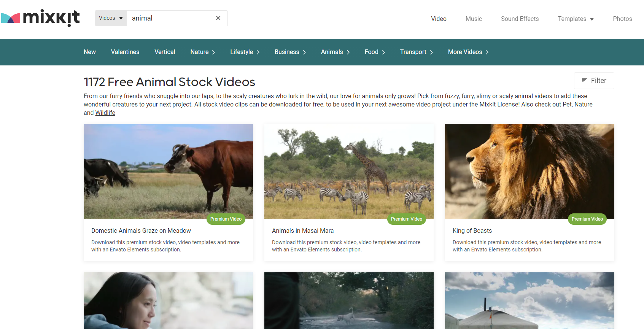Follow the Wildlife link
This screenshot has height=329, width=644.
[x=105, y=113]
